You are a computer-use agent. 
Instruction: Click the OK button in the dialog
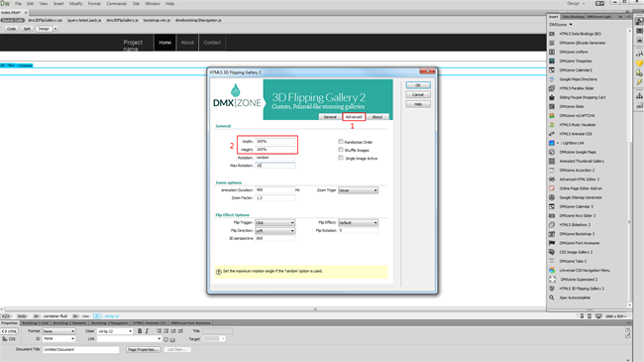pyautogui.click(x=418, y=85)
